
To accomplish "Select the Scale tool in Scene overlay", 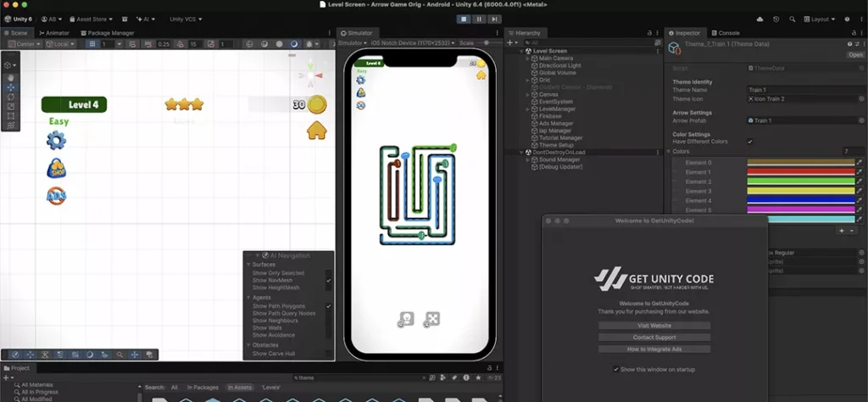I will (10, 106).
